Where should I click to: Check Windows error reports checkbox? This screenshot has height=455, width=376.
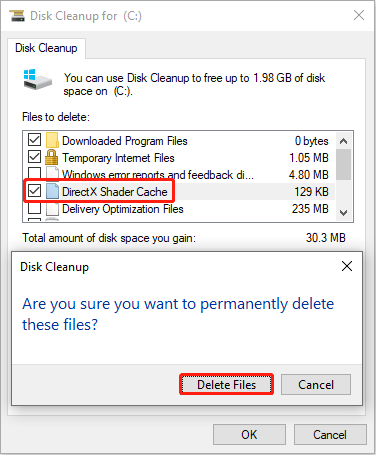click(x=34, y=173)
